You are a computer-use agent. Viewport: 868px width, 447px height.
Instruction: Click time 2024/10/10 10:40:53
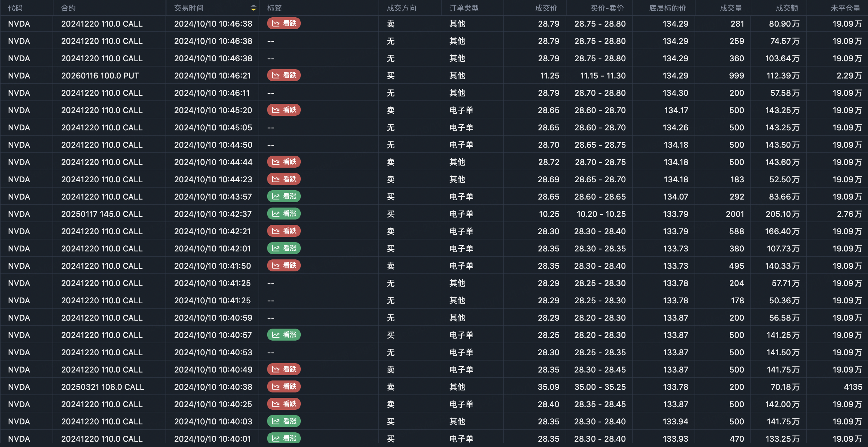[x=213, y=352]
